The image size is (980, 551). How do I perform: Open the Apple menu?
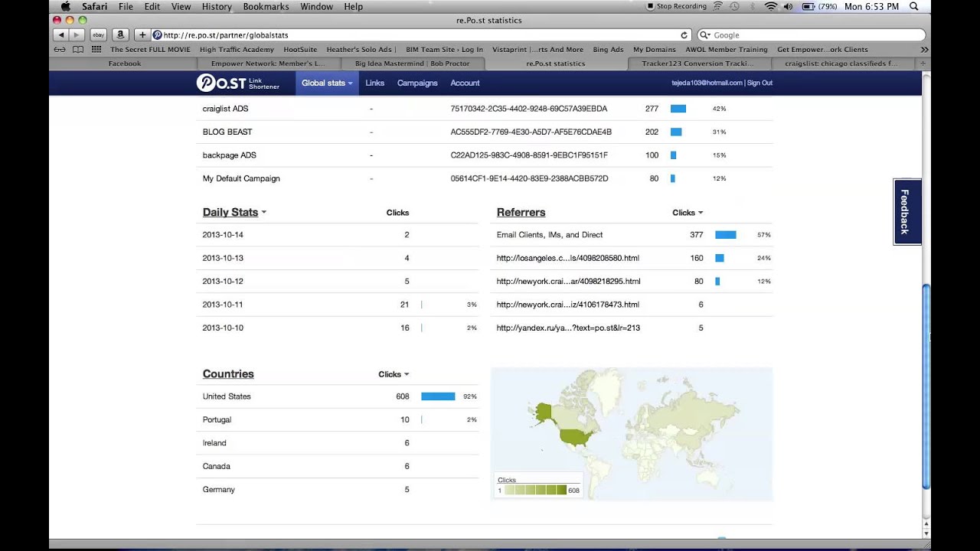click(x=65, y=6)
